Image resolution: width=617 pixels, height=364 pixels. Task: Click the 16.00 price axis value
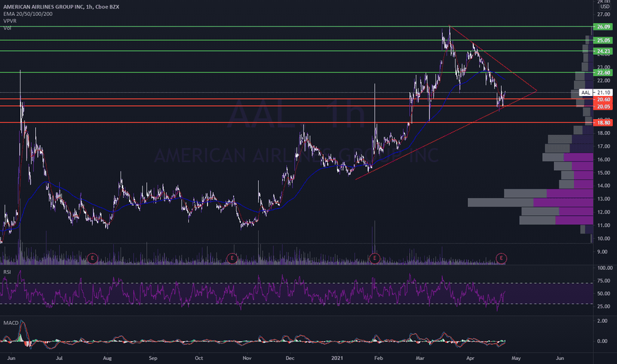coord(604,159)
